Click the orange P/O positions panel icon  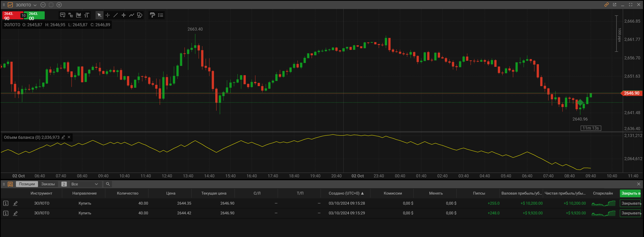click(x=10, y=184)
